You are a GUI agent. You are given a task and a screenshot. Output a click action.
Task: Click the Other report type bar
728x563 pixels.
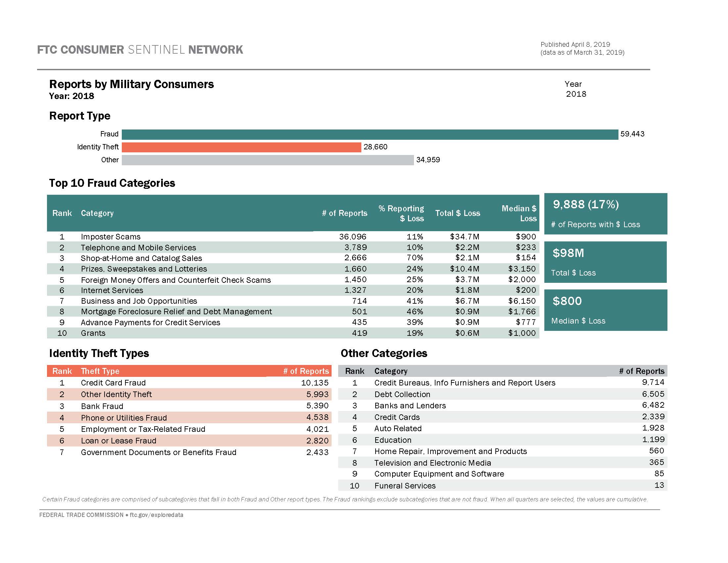click(x=267, y=160)
